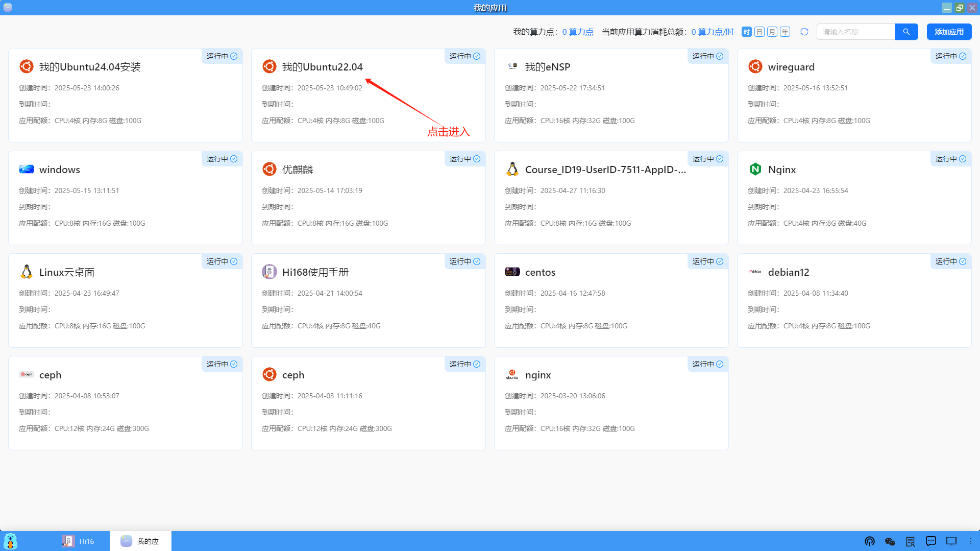Select the 时 hourly consumption unit
Image resolution: width=980 pixels, height=551 pixels.
coord(747,32)
